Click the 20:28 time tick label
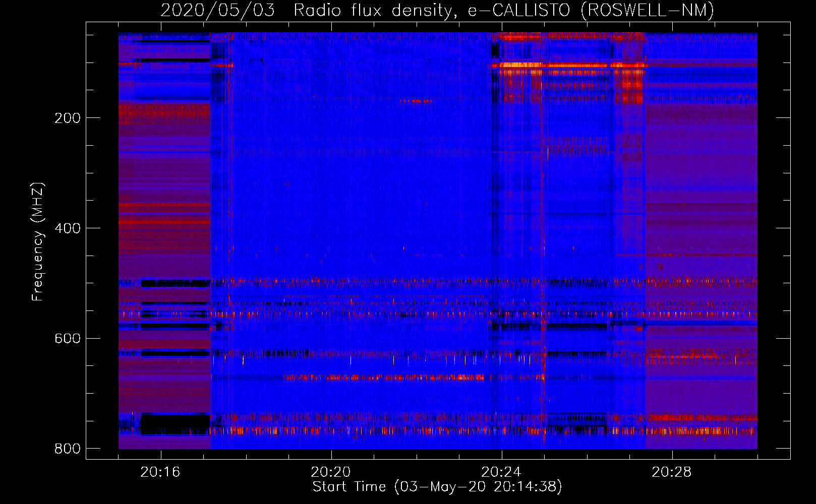 tap(672, 472)
